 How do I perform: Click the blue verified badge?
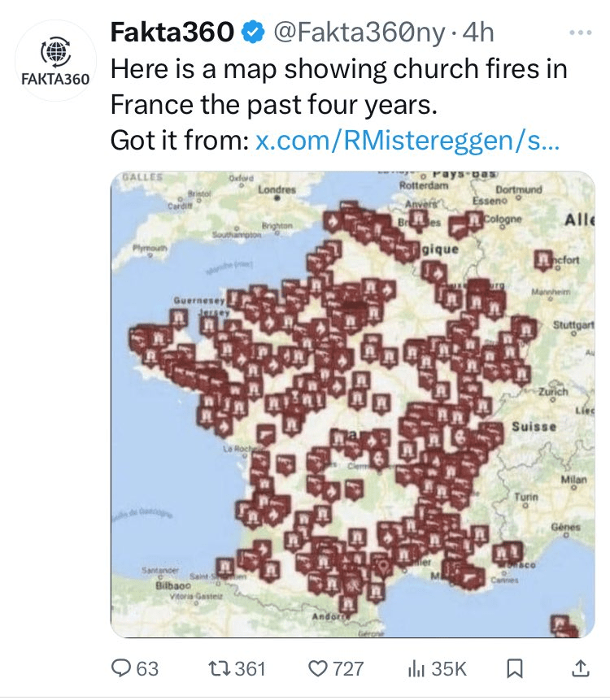[x=254, y=33]
